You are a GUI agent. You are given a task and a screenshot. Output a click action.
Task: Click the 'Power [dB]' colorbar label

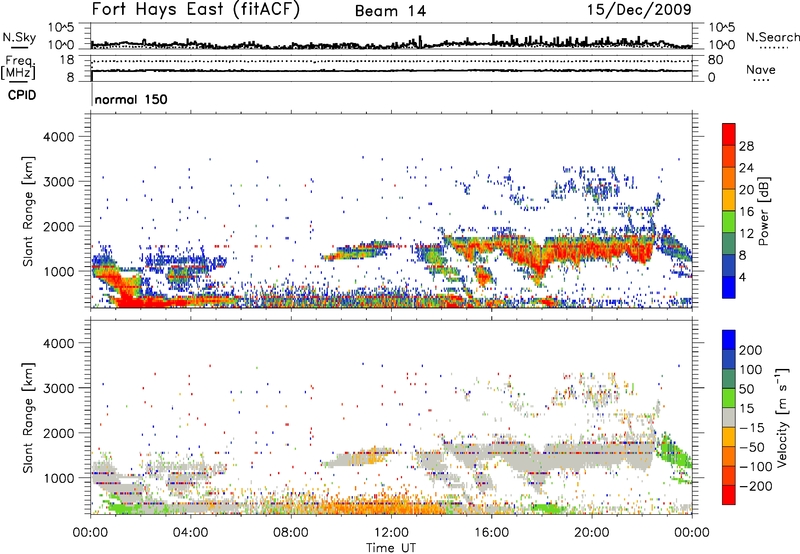[x=763, y=211]
